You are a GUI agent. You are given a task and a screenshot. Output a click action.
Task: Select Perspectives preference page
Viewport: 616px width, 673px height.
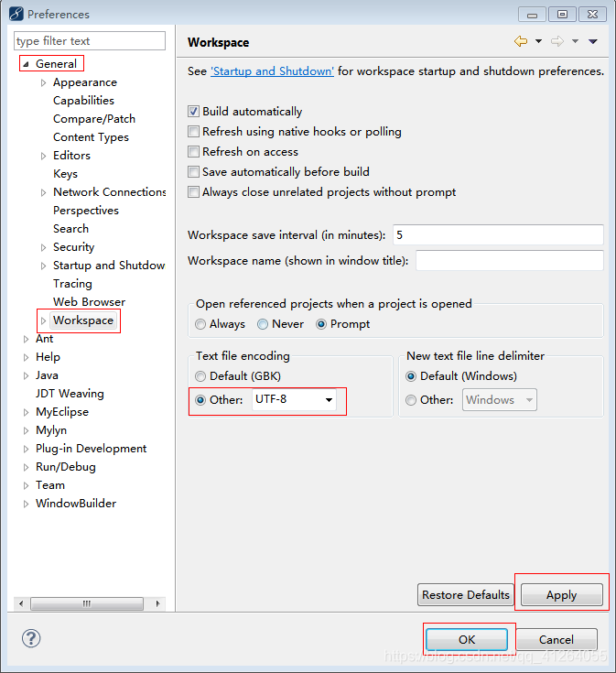(x=86, y=211)
